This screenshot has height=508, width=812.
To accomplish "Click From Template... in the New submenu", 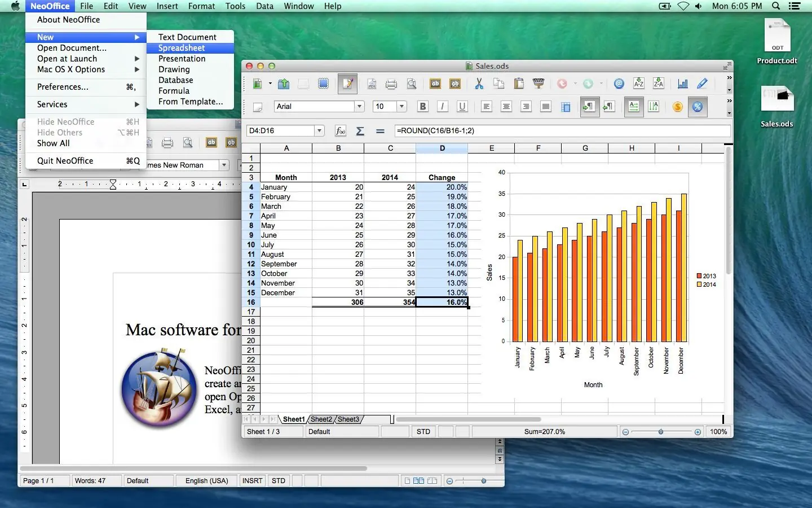I will tap(190, 102).
